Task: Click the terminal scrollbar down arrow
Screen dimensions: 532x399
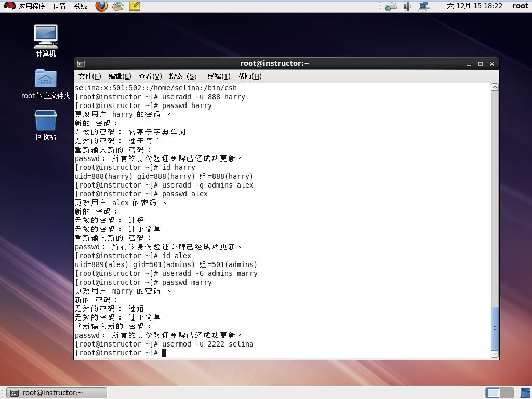Action: 495,354
